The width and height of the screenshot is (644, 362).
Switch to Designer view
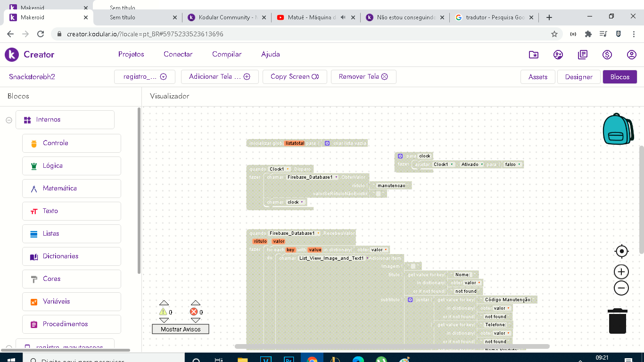[x=578, y=76]
